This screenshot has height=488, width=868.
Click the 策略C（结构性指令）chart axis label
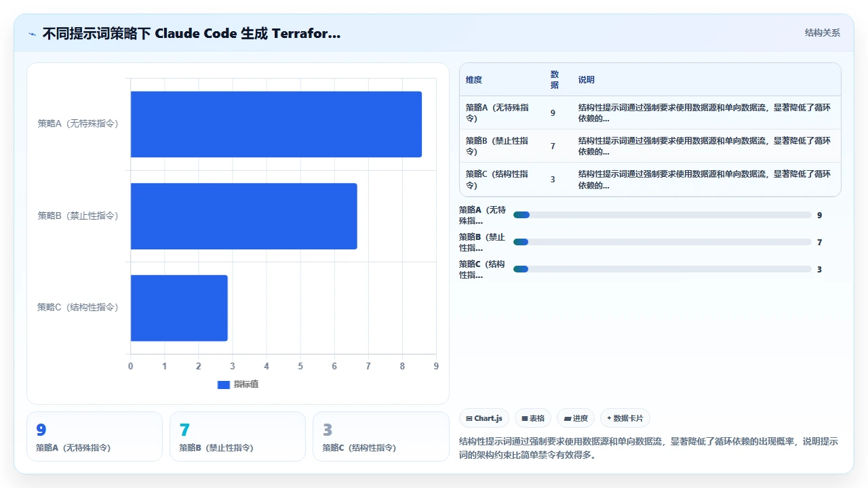point(78,307)
